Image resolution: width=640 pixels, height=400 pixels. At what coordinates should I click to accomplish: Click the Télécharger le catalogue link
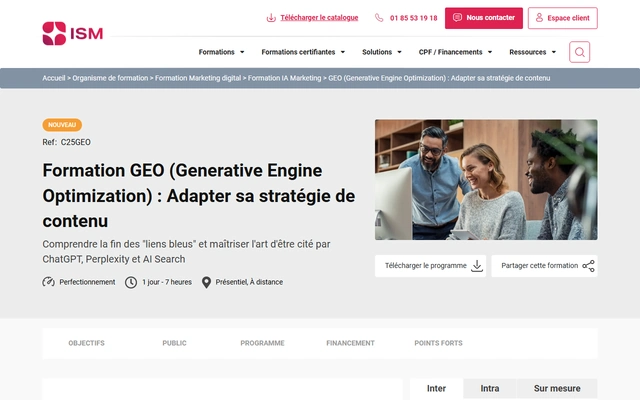pyautogui.click(x=319, y=18)
